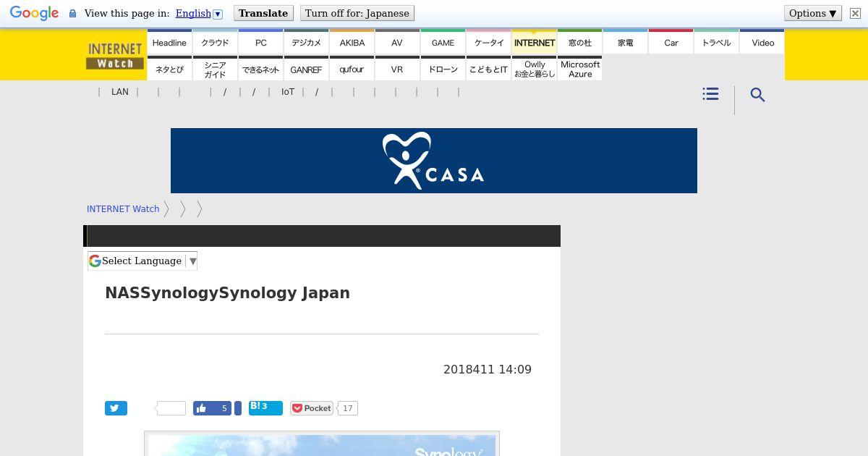Open the AV tab
868x456 pixels.
point(397,42)
